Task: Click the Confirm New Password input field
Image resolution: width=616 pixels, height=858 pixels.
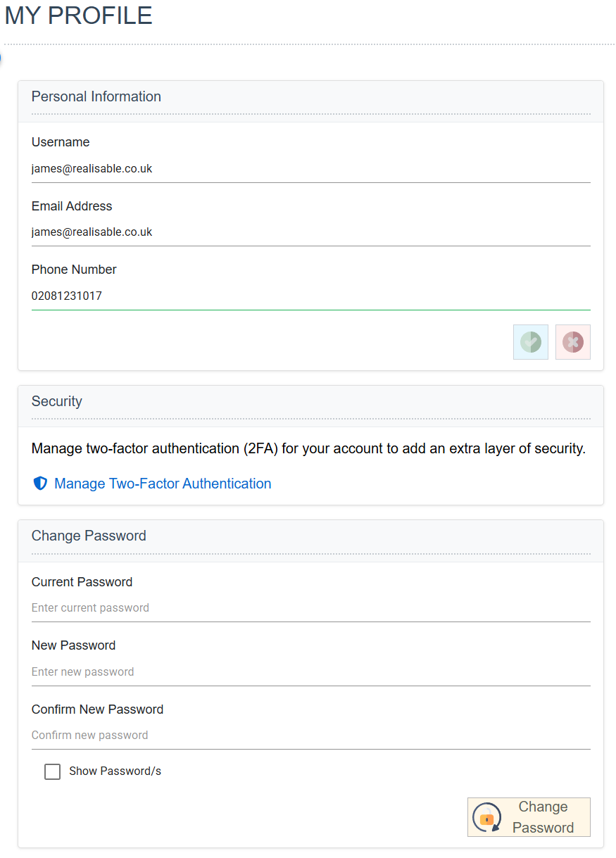Action: pos(310,736)
